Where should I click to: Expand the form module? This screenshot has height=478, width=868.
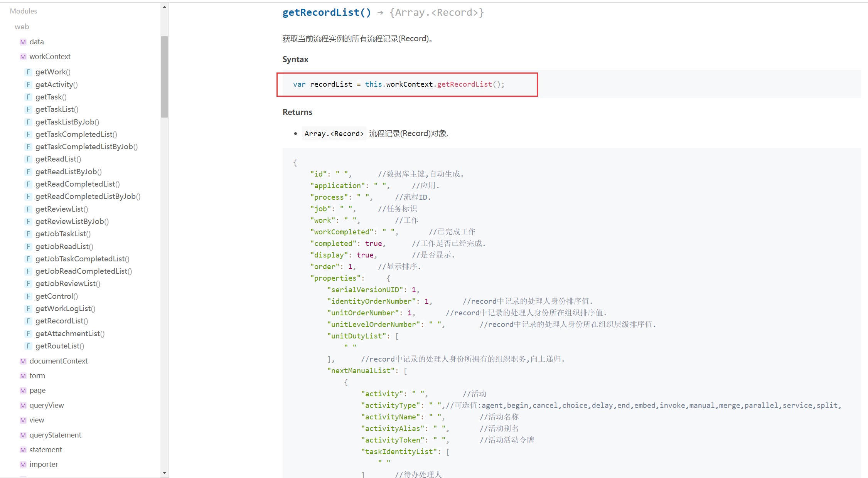[37, 376]
